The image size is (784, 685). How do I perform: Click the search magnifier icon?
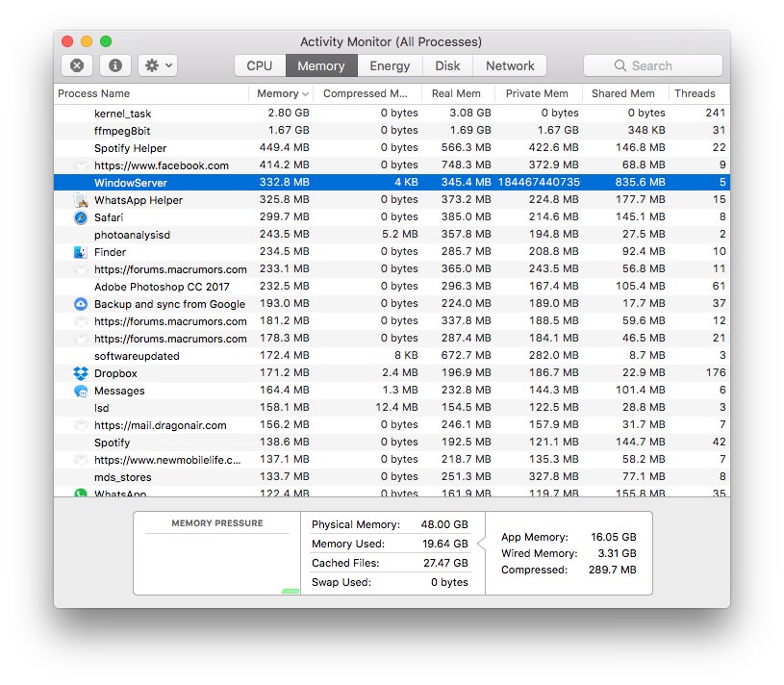620,65
